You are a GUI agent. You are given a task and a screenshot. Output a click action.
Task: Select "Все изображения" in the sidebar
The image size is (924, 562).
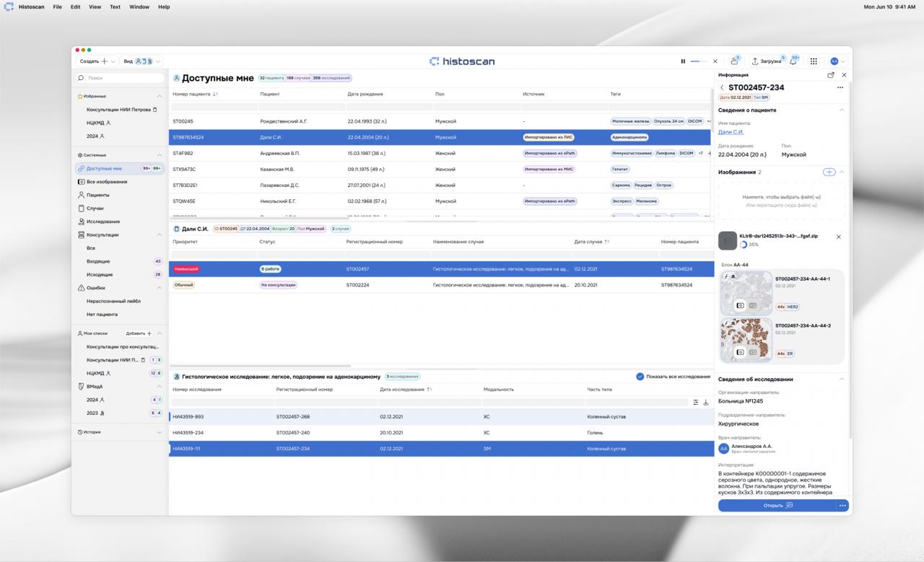click(106, 182)
